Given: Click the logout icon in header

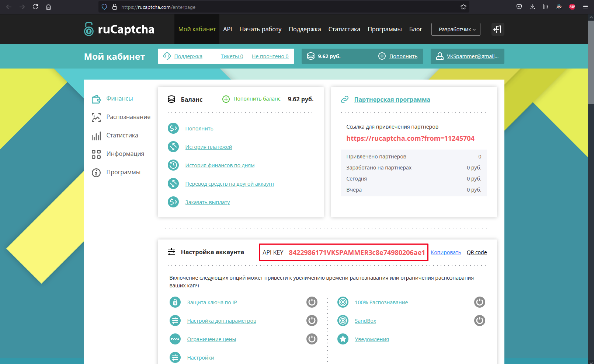Looking at the screenshot, I should click(x=497, y=29).
